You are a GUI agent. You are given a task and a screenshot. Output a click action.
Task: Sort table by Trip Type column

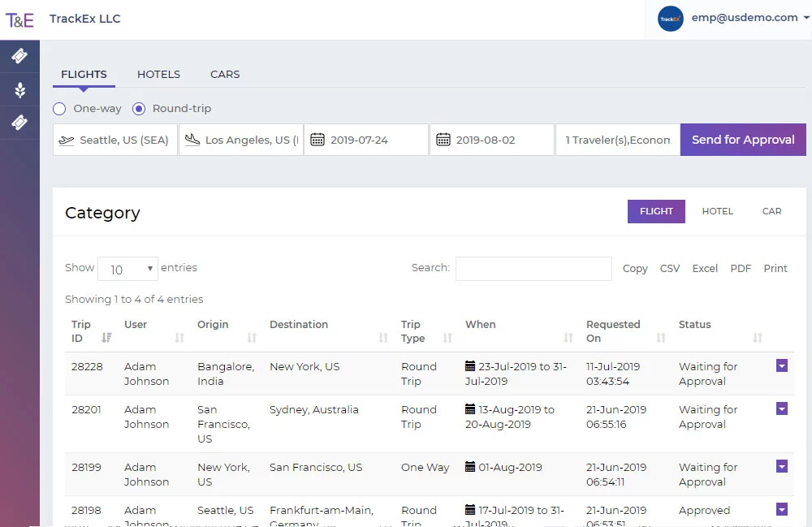[x=448, y=338]
